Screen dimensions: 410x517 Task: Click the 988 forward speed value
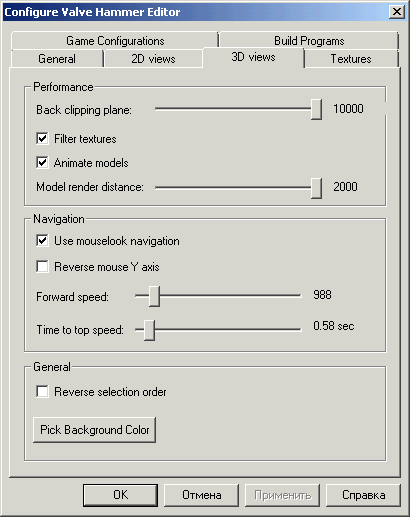click(x=322, y=295)
